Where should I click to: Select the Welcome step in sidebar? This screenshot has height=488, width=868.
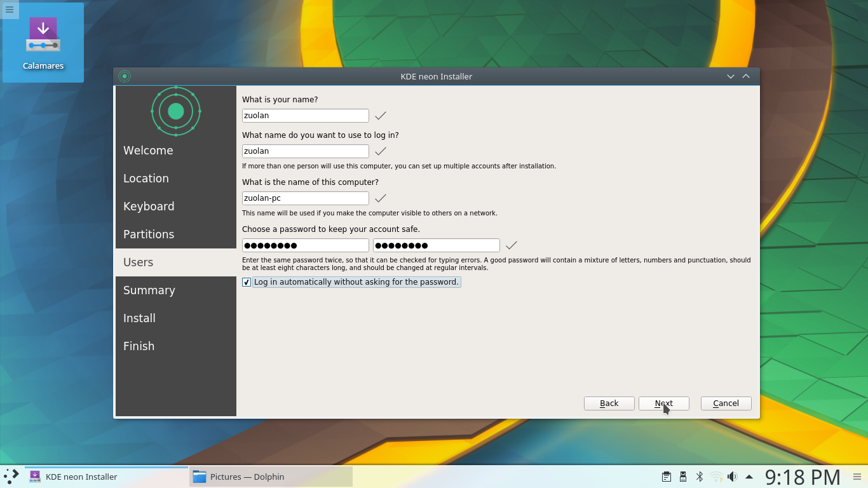click(176, 151)
